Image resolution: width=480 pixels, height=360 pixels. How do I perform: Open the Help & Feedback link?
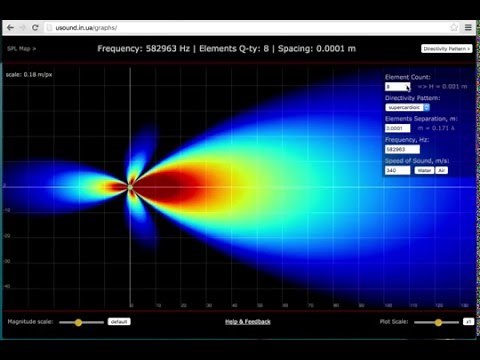[x=248, y=322]
